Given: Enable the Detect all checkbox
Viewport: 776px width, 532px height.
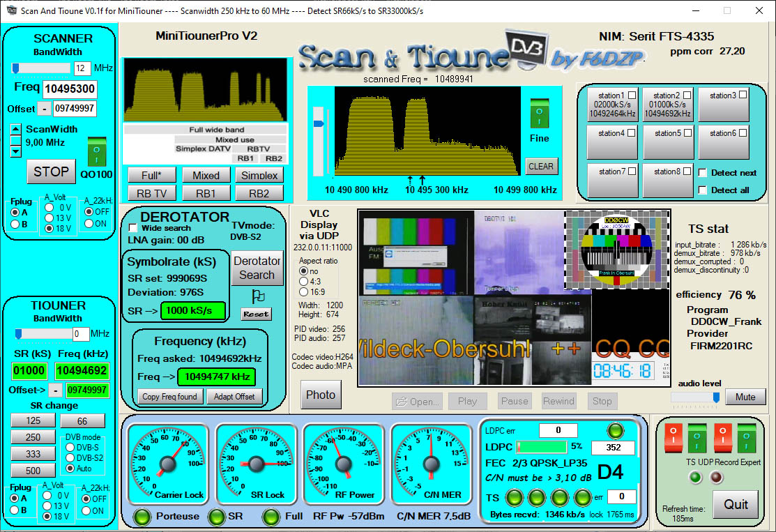Looking at the screenshot, I should (702, 190).
